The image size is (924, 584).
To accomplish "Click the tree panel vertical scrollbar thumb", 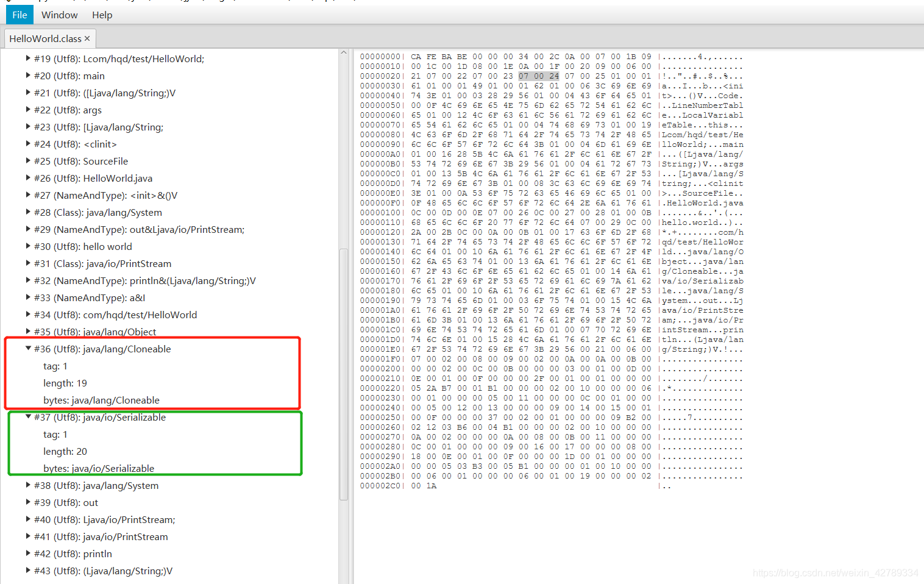I will coord(344,374).
